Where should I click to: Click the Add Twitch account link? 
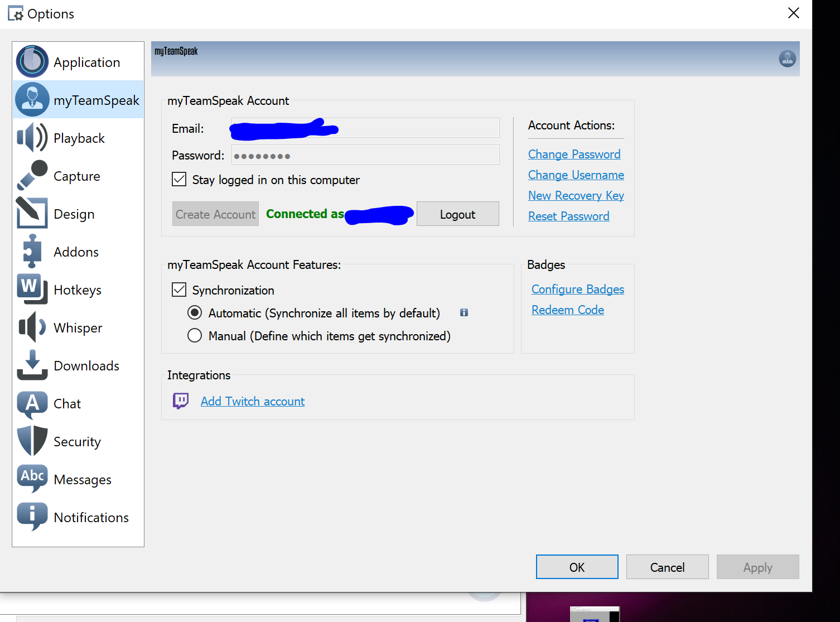click(253, 402)
